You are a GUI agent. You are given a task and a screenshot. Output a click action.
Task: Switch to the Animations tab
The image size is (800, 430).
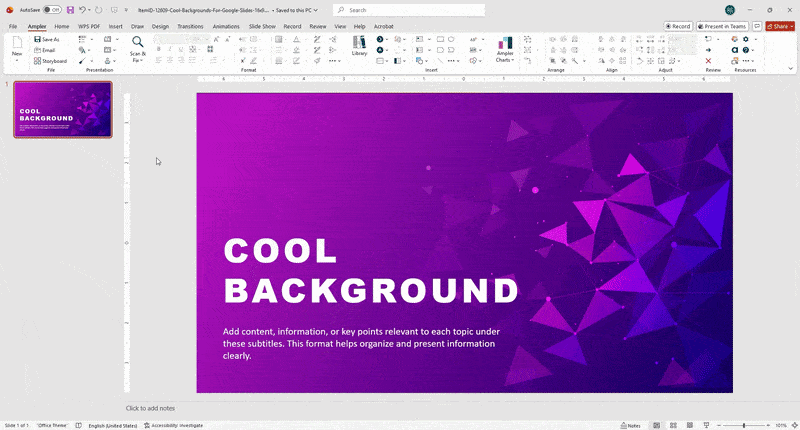click(x=226, y=27)
